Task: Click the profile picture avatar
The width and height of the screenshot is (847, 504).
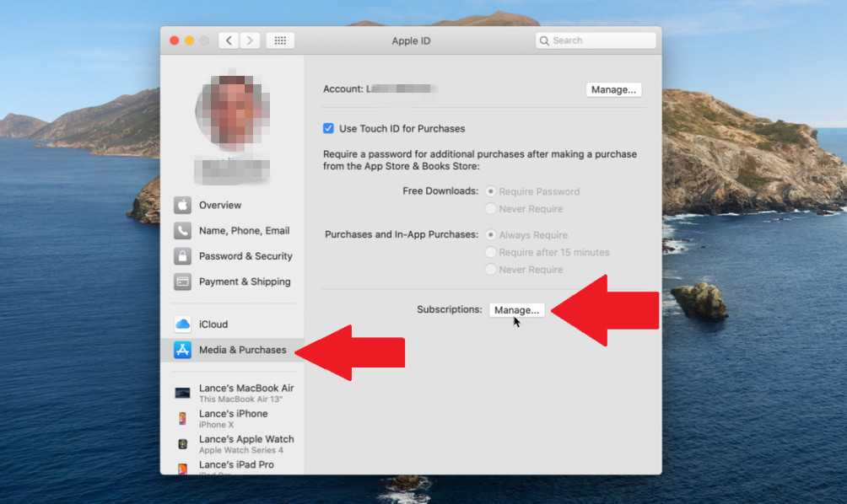Action: pos(232,112)
